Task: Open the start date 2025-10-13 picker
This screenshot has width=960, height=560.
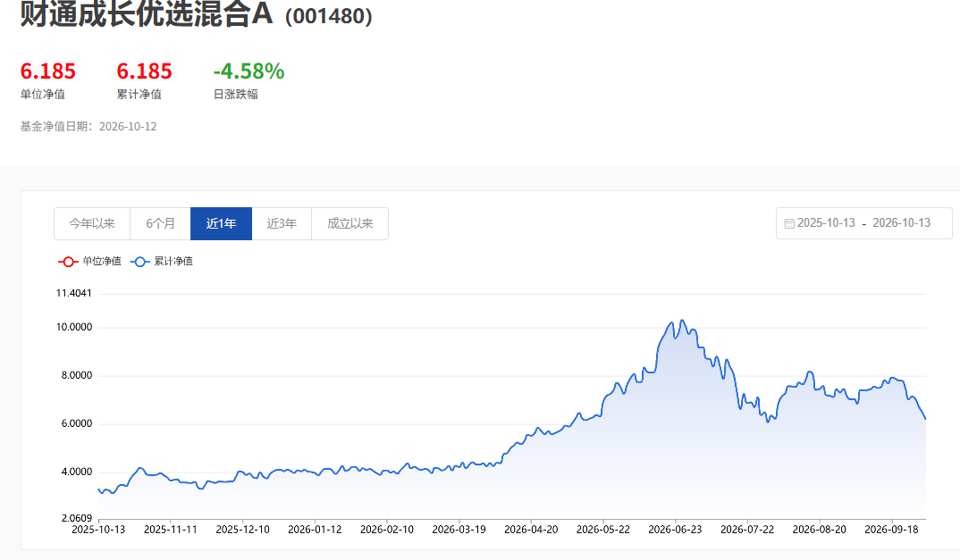Action: pos(826,223)
